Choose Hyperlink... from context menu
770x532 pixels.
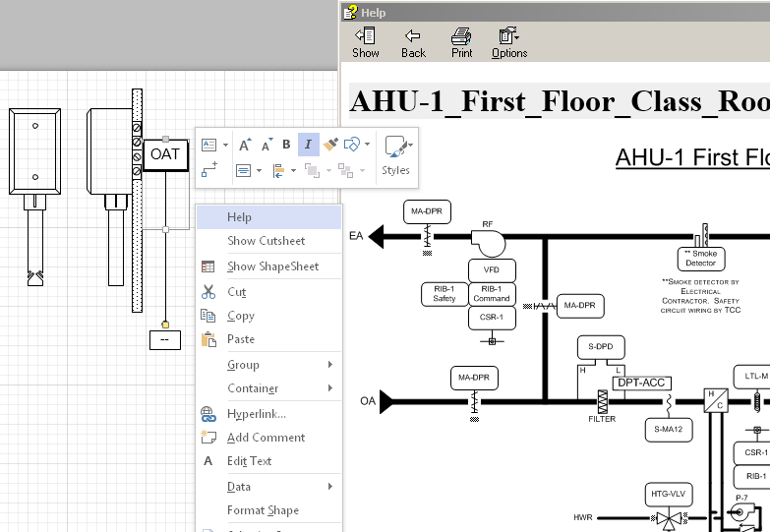click(269, 414)
